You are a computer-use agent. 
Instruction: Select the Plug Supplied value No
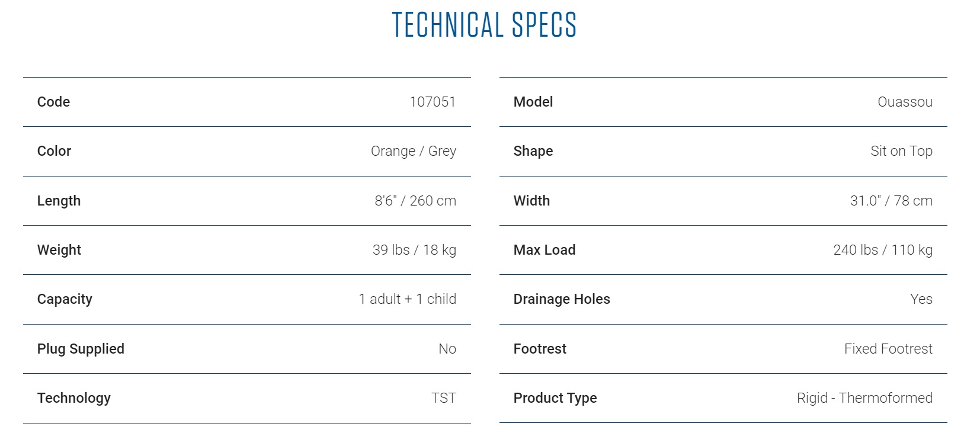tap(447, 349)
